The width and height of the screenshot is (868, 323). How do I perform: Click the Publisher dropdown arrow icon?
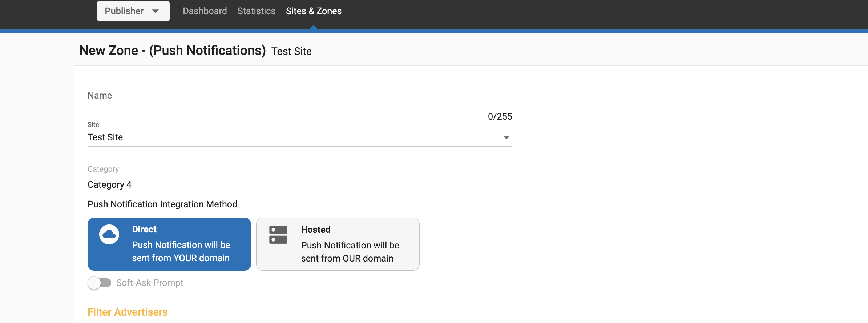pos(156,11)
